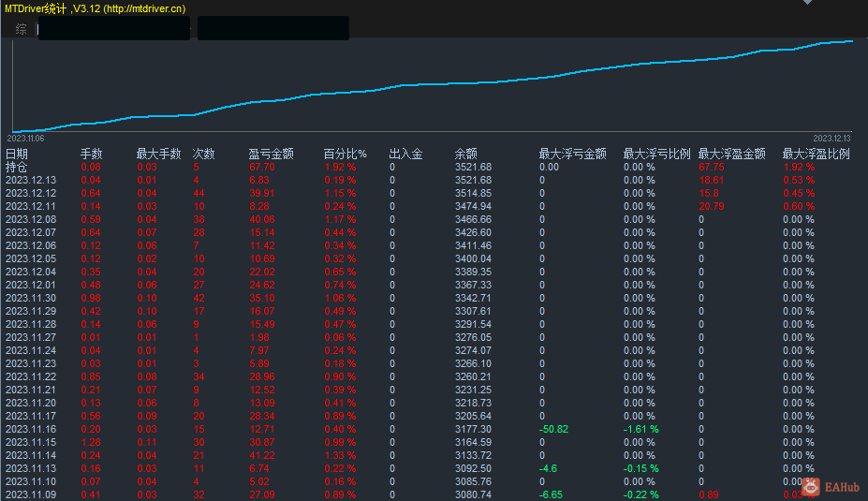
Task: Click the 最大浮盈金额 column header
Action: click(x=732, y=154)
